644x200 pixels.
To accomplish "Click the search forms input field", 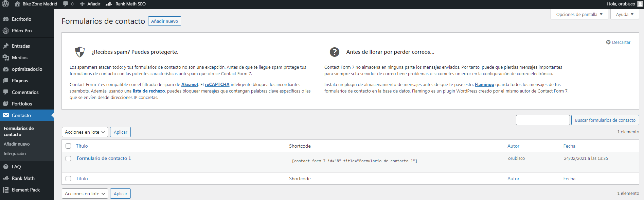I will pyautogui.click(x=543, y=120).
